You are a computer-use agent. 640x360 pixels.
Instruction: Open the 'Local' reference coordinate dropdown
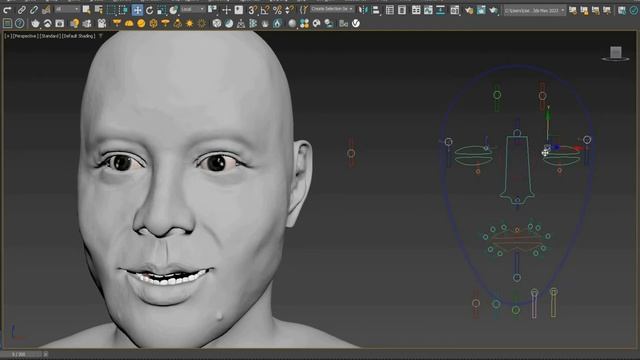click(192, 9)
